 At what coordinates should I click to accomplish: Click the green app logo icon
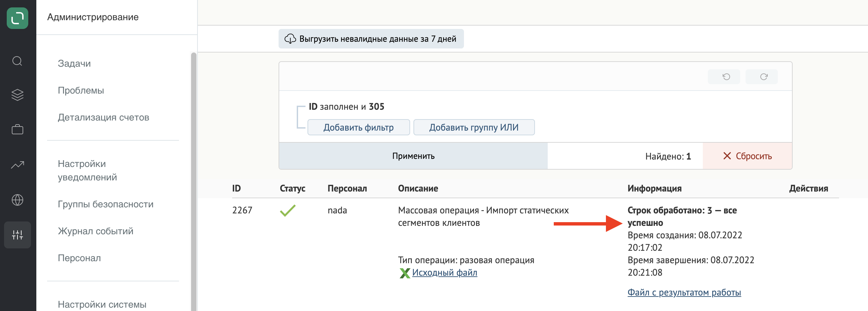coord(17,18)
